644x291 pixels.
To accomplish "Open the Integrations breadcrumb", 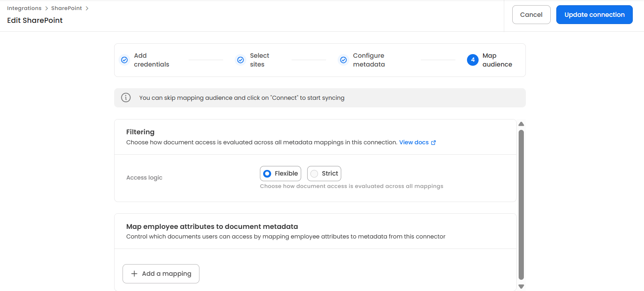I will (24, 8).
